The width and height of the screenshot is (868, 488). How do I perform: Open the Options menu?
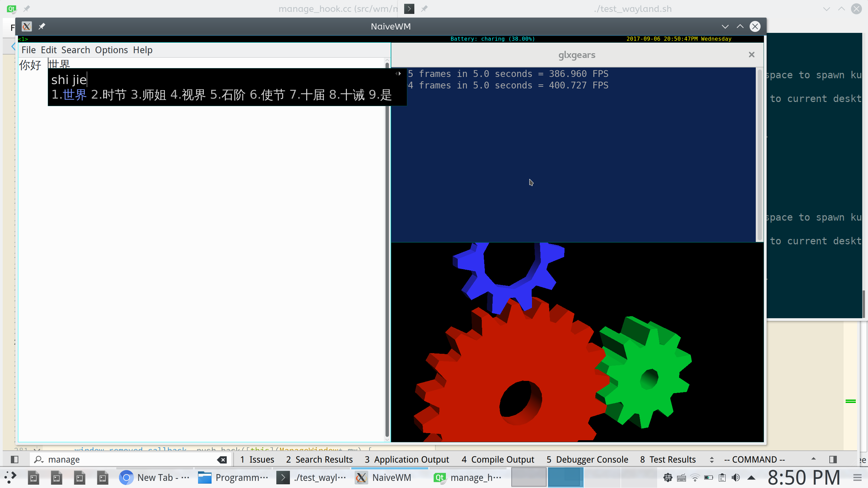(111, 50)
